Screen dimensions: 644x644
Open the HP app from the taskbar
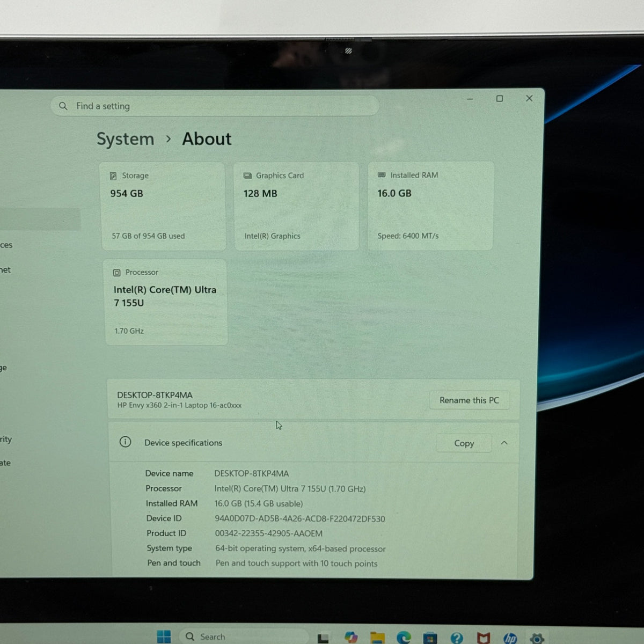point(510,638)
